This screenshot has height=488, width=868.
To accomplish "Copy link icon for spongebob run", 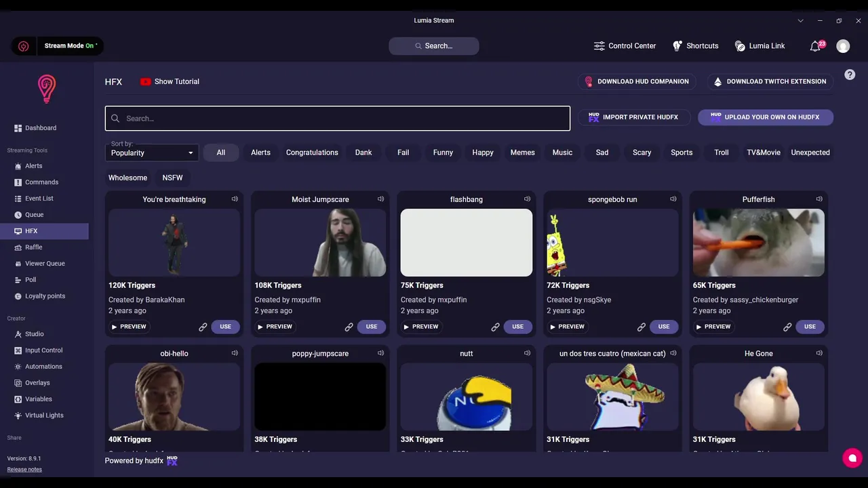I will 641,327.
